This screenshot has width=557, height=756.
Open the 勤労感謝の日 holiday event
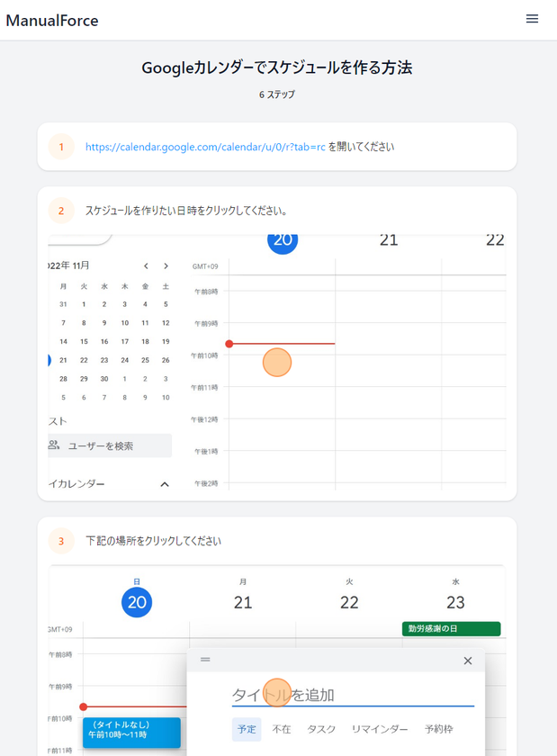click(452, 629)
